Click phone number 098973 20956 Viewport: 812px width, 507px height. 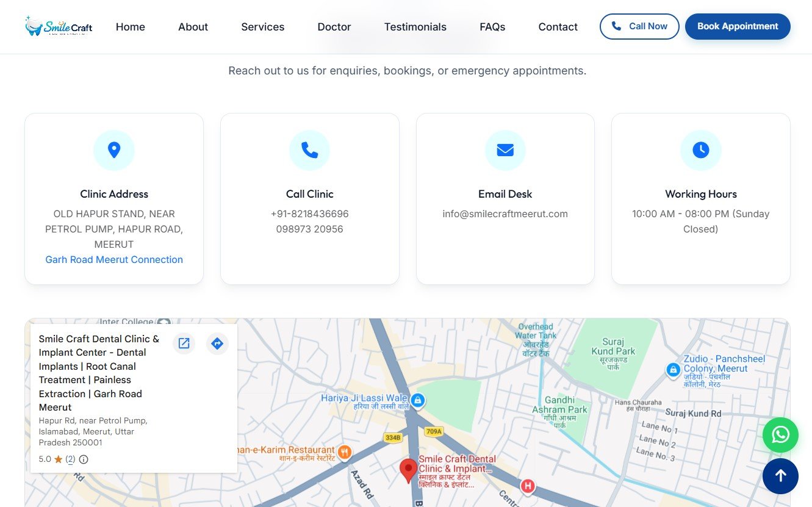tap(309, 229)
